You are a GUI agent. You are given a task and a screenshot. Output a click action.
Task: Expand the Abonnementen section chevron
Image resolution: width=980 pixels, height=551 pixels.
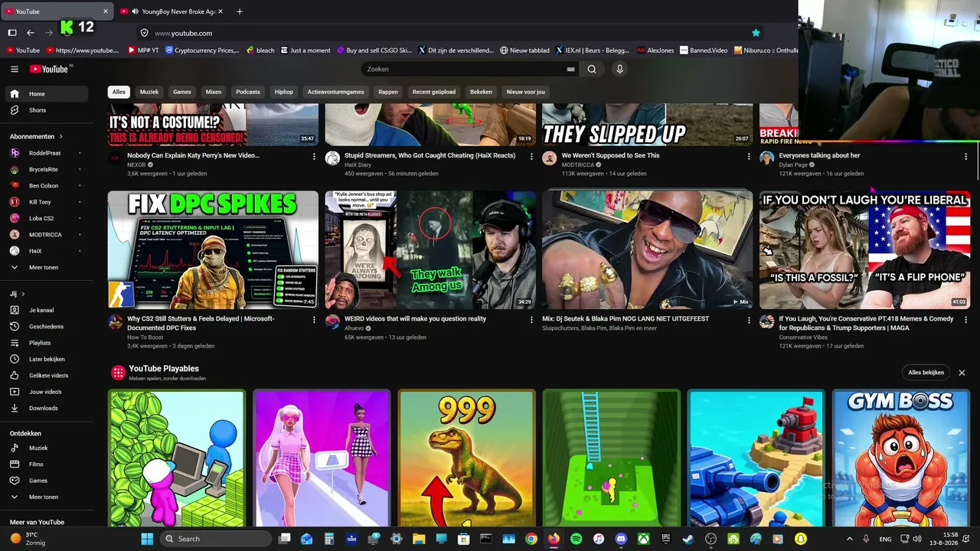tap(60, 136)
